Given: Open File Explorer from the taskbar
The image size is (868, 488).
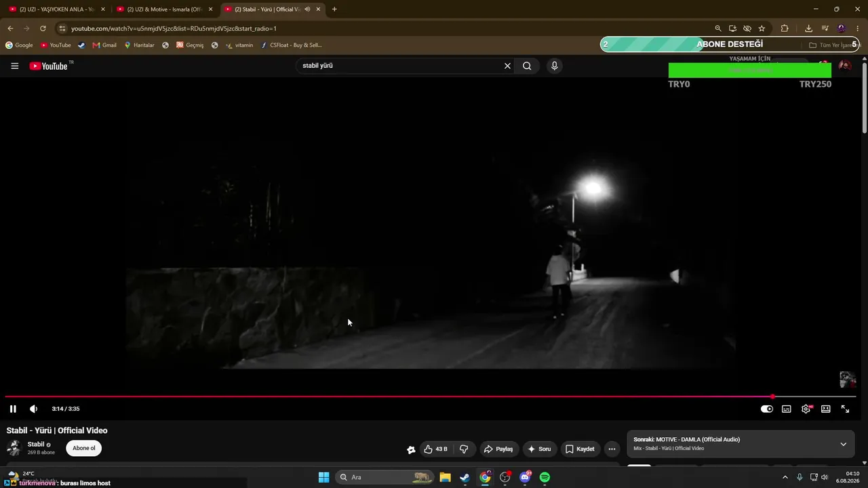Looking at the screenshot, I should tap(445, 477).
